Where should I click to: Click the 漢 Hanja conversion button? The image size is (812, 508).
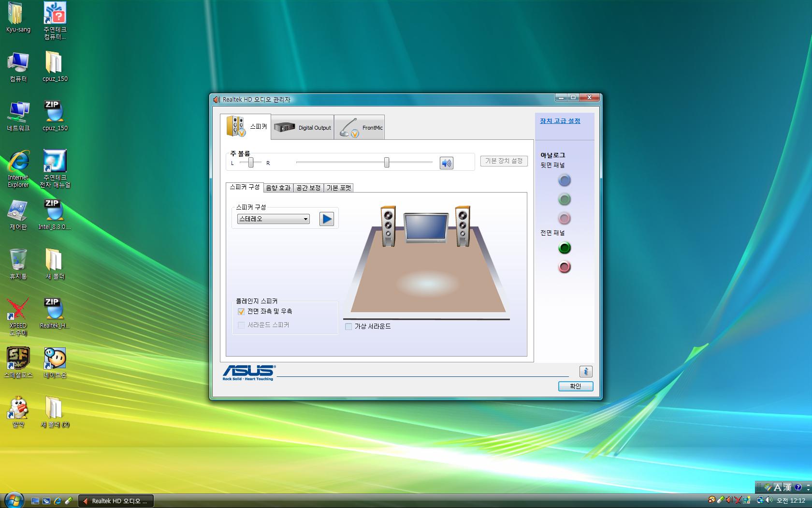click(787, 487)
